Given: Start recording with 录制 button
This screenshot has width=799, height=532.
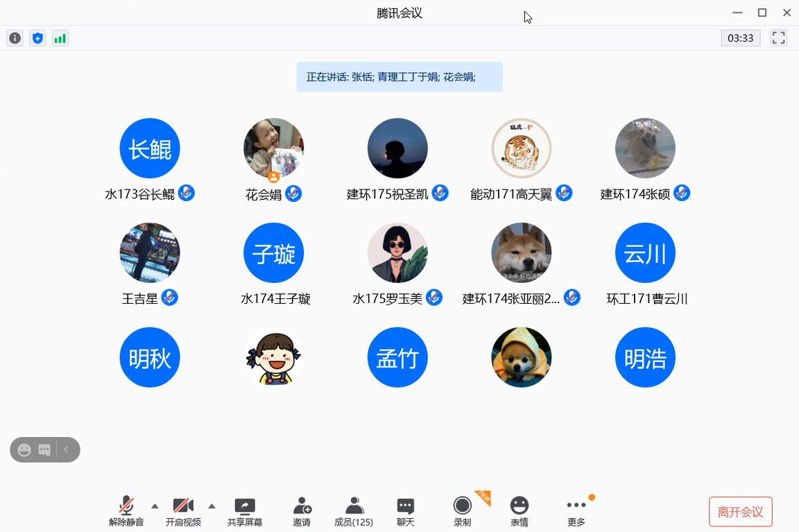Looking at the screenshot, I should pos(462,511).
